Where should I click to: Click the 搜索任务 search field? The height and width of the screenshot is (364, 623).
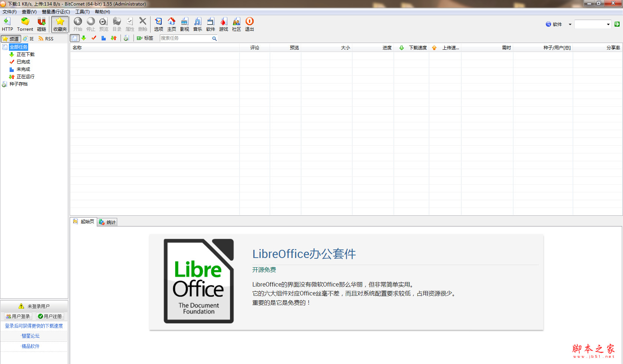point(185,38)
